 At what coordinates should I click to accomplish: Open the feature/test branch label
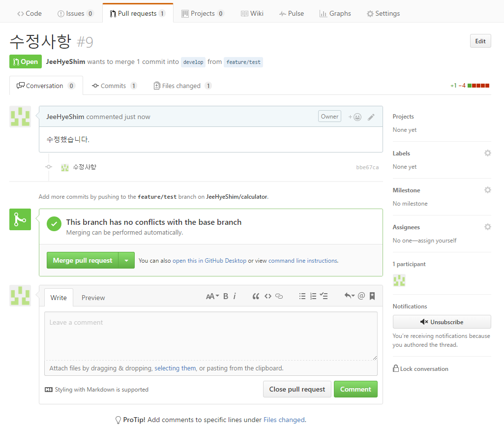click(x=243, y=62)
